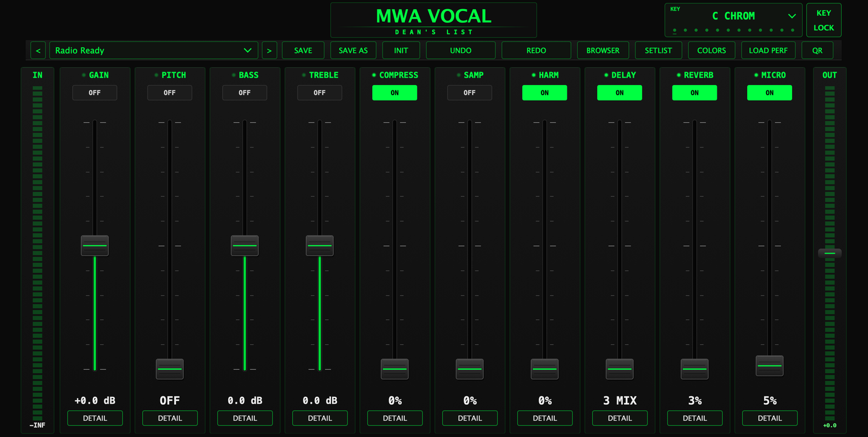This screenshot has height=437, width=868.
Task: Click the MWA VOCAL title logo
Action: click(x=433, y=16)
